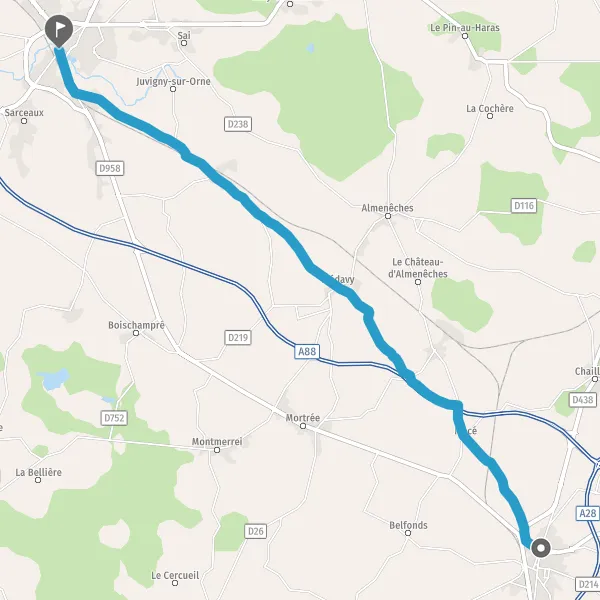Click the circular route end marker
This screenshot has width=600, height=600.
541,548
